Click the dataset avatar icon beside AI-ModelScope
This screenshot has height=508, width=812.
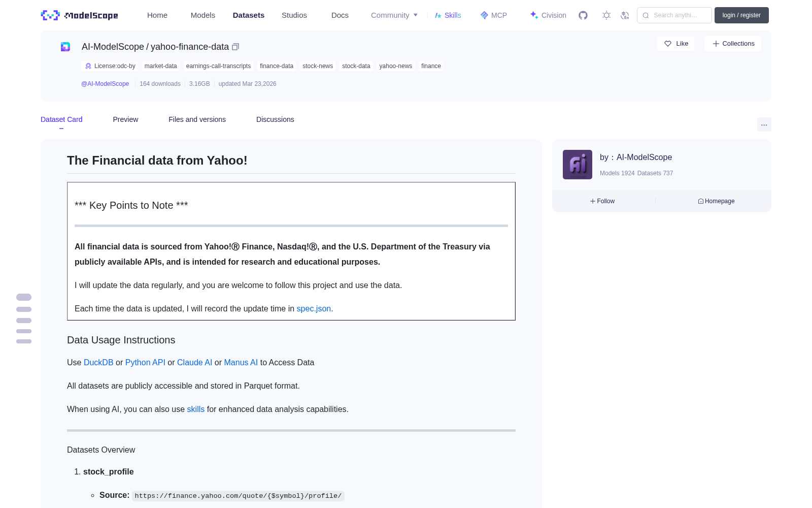pyautogui.click(x=65, y=47)
